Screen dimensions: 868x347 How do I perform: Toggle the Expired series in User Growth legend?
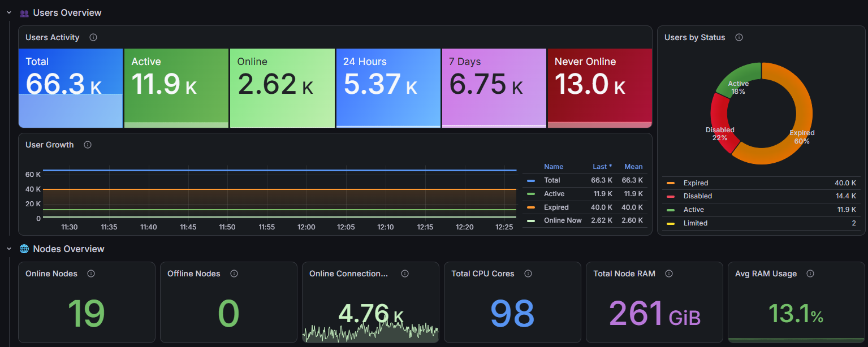coord(556,207)
